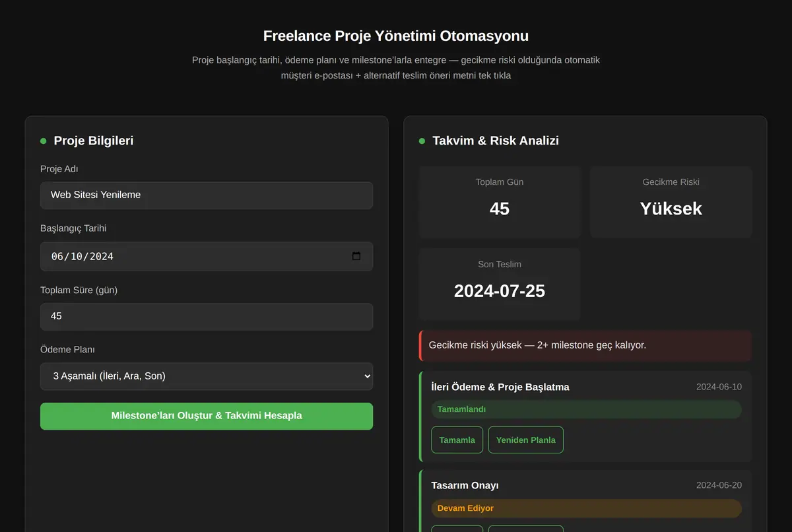792x532 pixels.
Task: Click the date 2024-06-10
Action: click(x=719, y=387)
